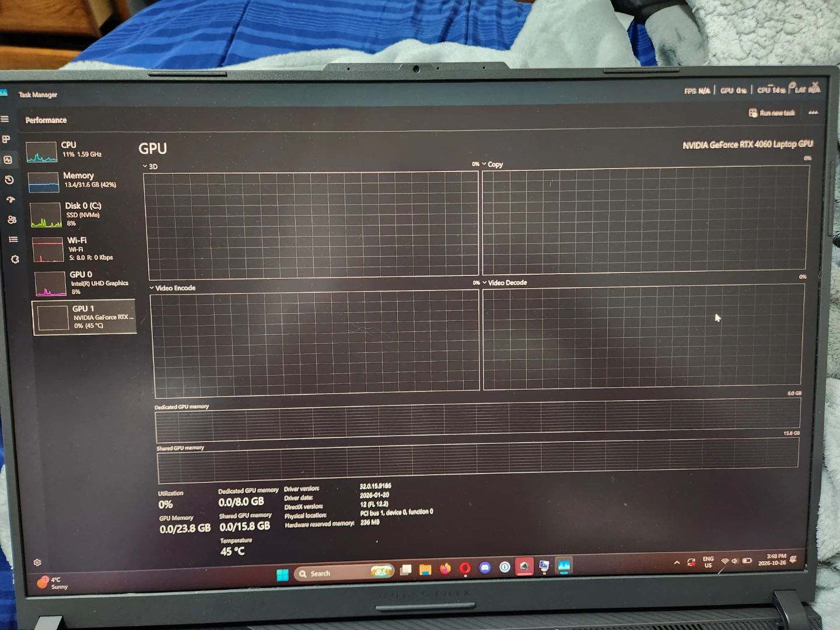Select GPU 1 NVIDIA GeForce RTX entry

[x=85, y=317]
